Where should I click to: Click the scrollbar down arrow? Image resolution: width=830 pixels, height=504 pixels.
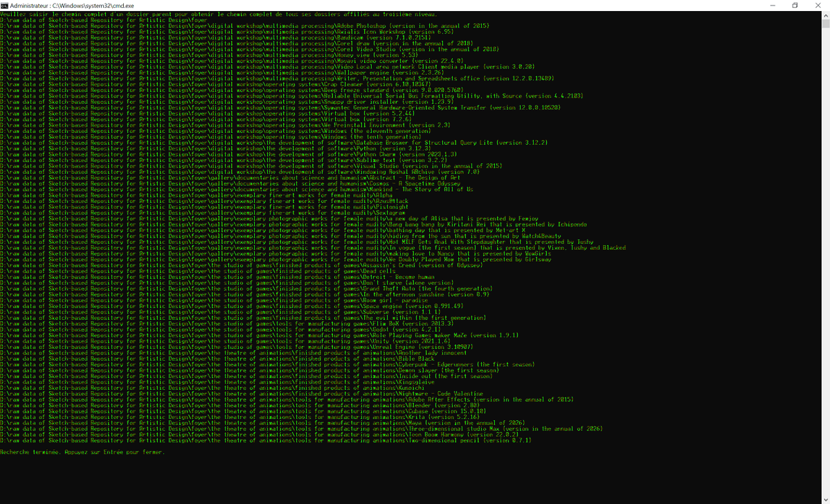[826, 500]
